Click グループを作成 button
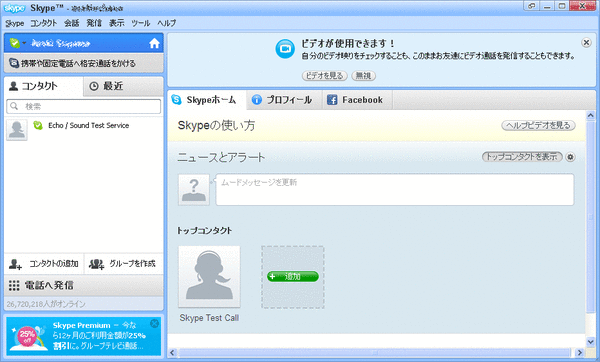 (123, 264)
